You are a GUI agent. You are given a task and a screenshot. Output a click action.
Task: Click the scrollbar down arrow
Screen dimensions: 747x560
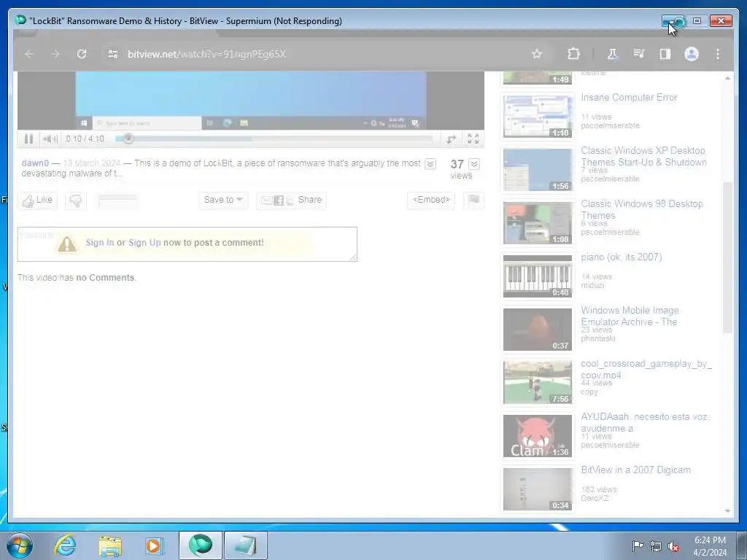click(x=727, y=511)
